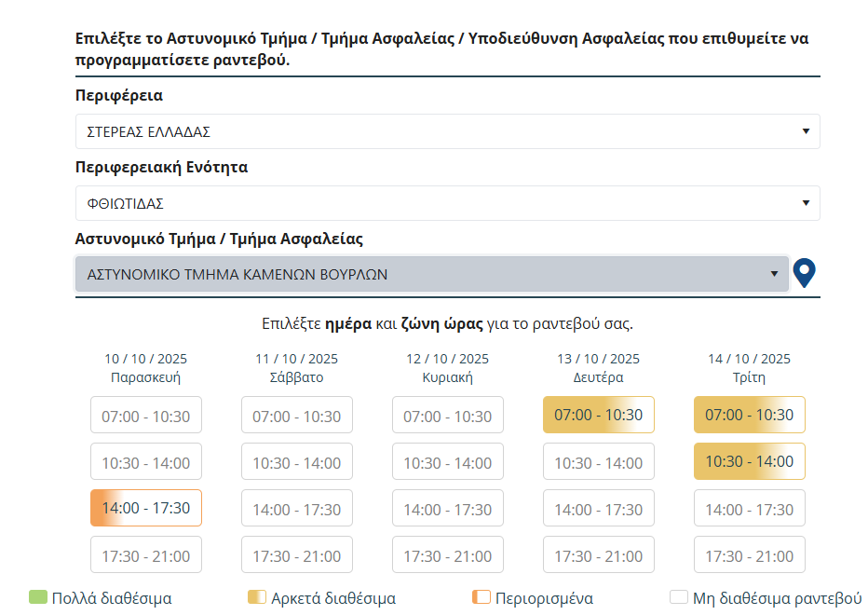This screenshot has height=615, width=868.
Task: Click Tuesday 14/10 slot 17:30 - 21:00
Action: [x=750, y=555]
